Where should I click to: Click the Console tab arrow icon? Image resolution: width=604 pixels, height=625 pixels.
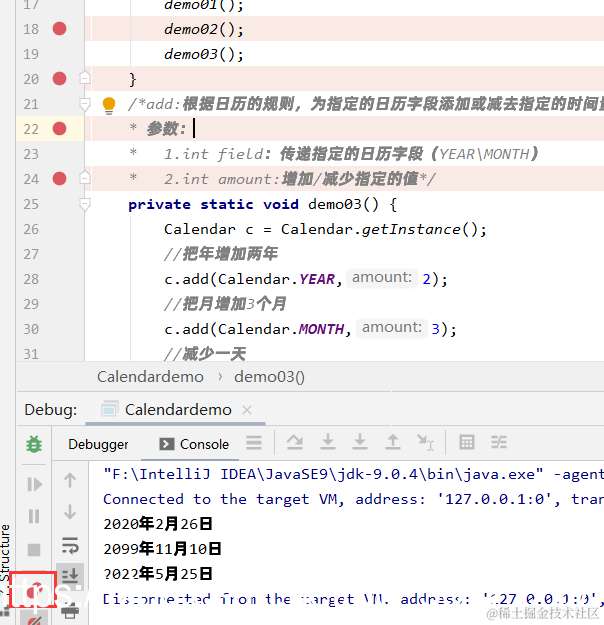[167, 444]
